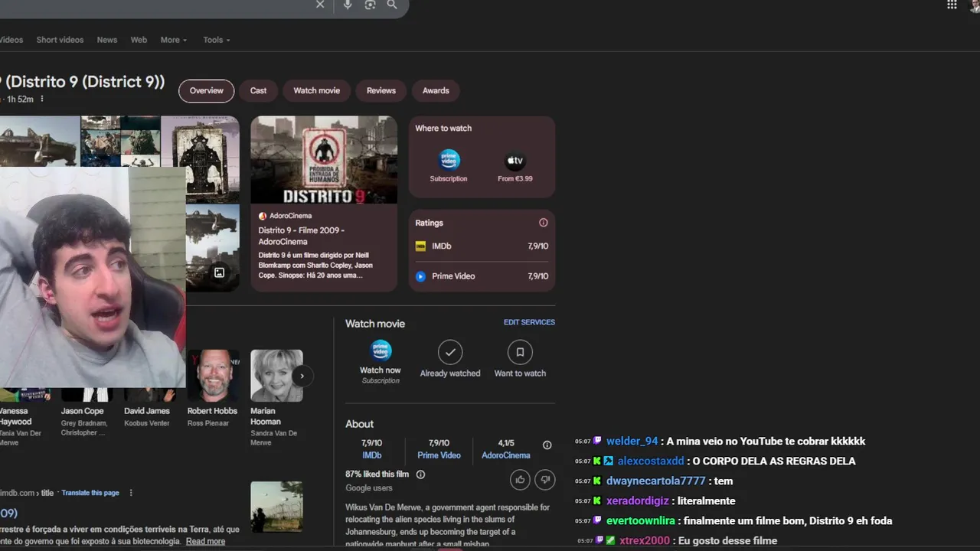Add movie to Want to watch list
980x551 pixels.
(520, 352)
